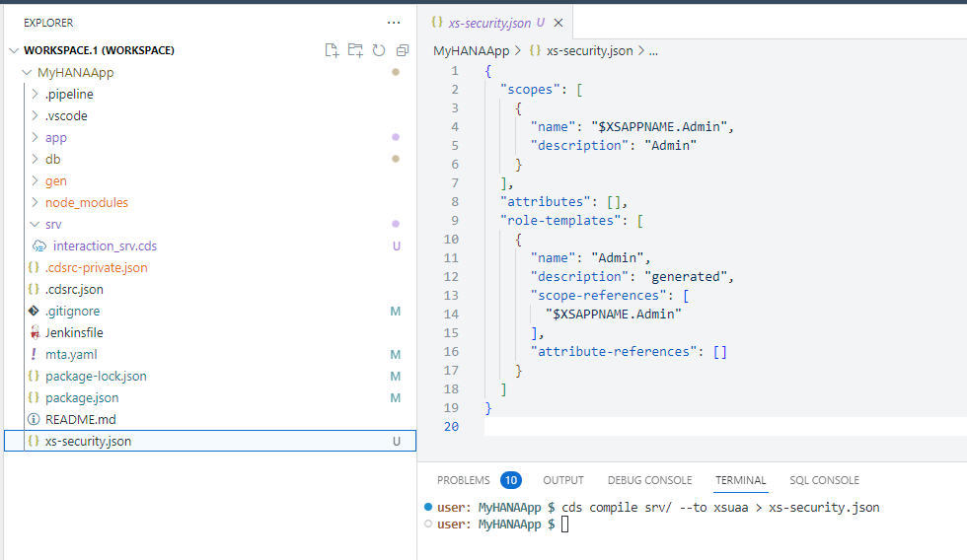
Task: Switch to the PROBLEMS panel tab
Action: coord(463,480)
